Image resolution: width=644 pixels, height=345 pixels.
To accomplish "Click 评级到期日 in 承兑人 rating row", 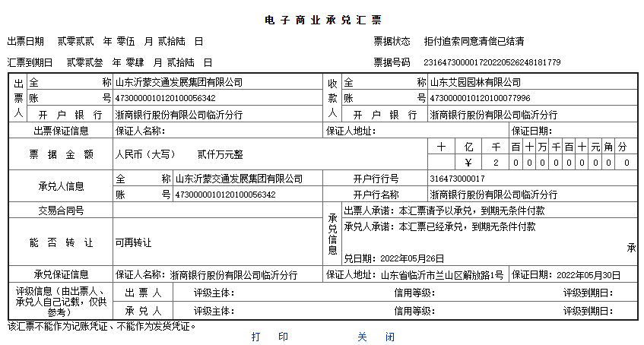I will point(588,311).
